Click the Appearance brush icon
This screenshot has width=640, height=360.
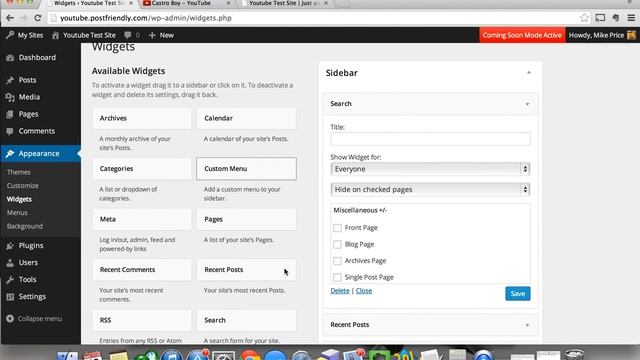pyautogui.click(x=10, y=153)
